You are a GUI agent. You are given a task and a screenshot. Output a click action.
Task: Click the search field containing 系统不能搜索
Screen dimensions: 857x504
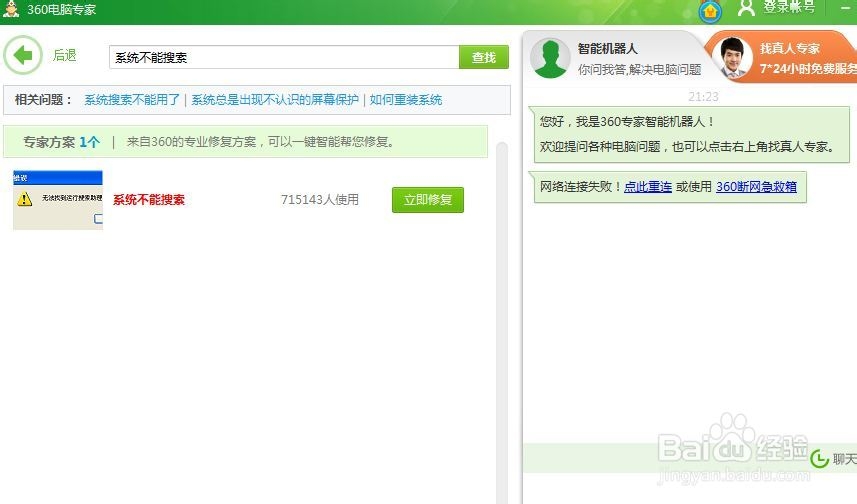coord(284,57)
